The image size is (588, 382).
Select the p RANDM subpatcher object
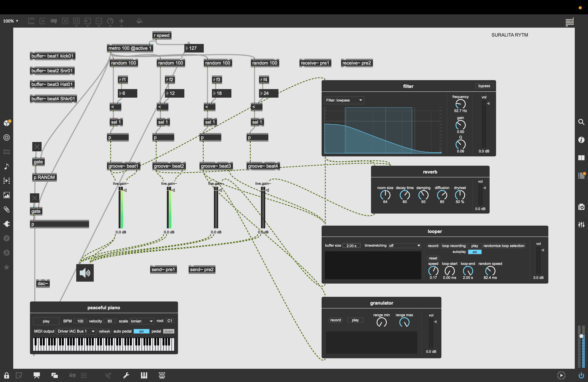(x=45, y=177)
